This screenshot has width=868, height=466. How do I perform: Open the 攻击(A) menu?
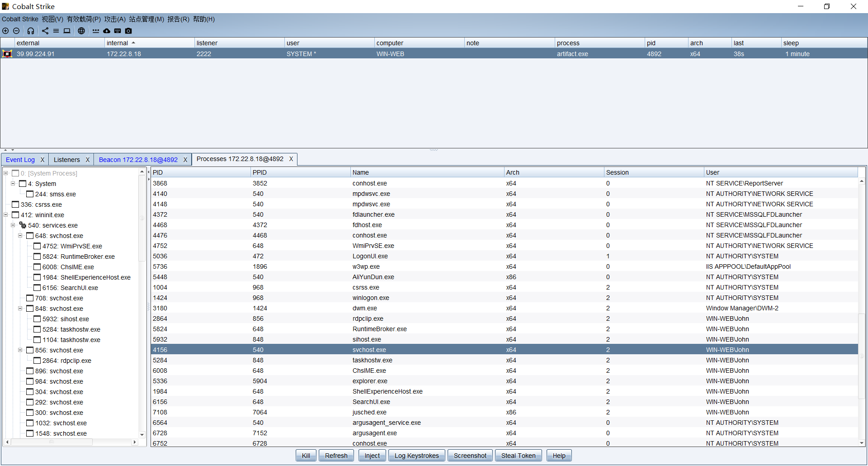(x=115, y=19)
